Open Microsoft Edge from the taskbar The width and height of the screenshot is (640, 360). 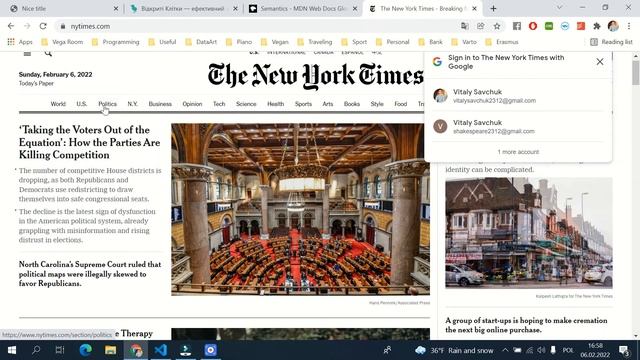[x=85, y=350]
